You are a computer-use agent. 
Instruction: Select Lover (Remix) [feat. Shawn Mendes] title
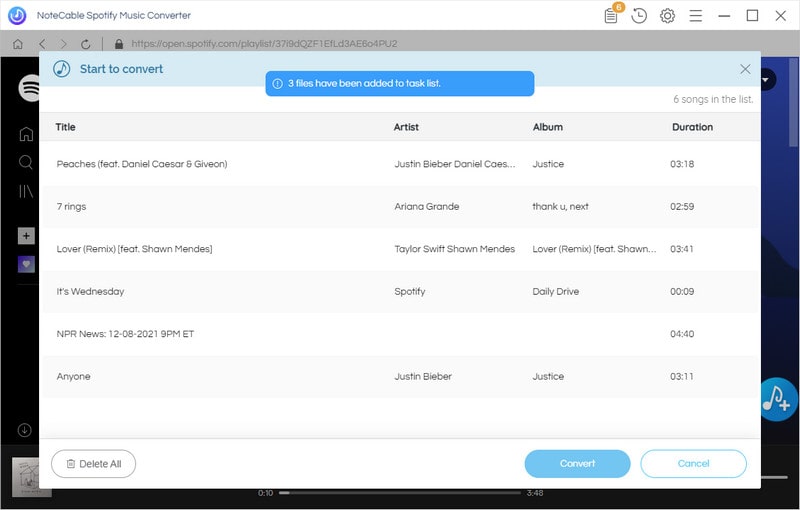[x=135, y=249]
